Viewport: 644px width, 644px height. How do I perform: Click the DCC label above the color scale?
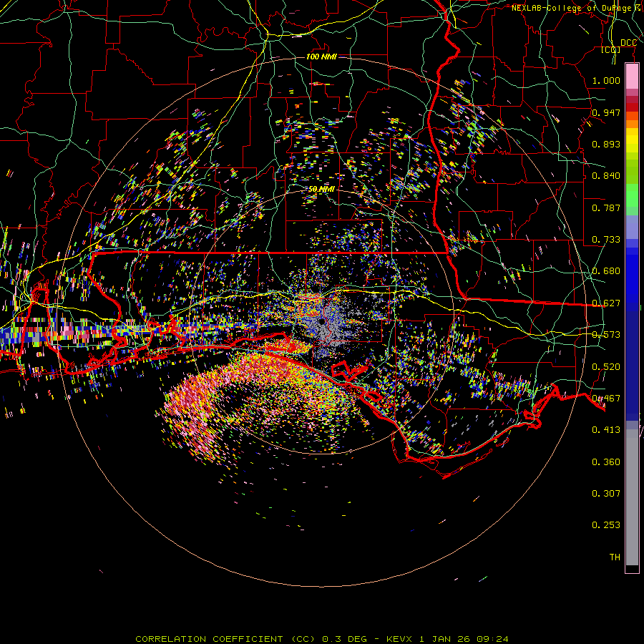tap(628, 43)
